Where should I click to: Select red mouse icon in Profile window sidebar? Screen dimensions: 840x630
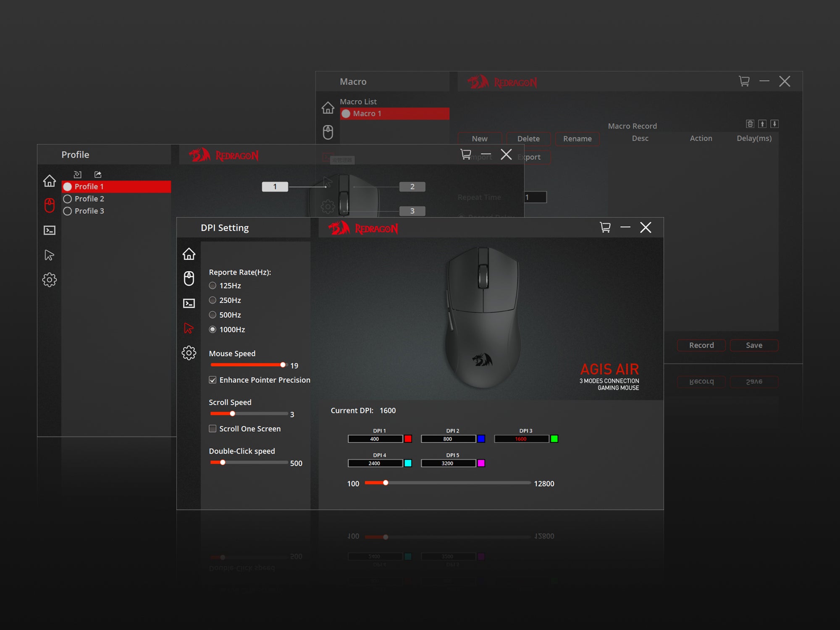click(50, 205)
